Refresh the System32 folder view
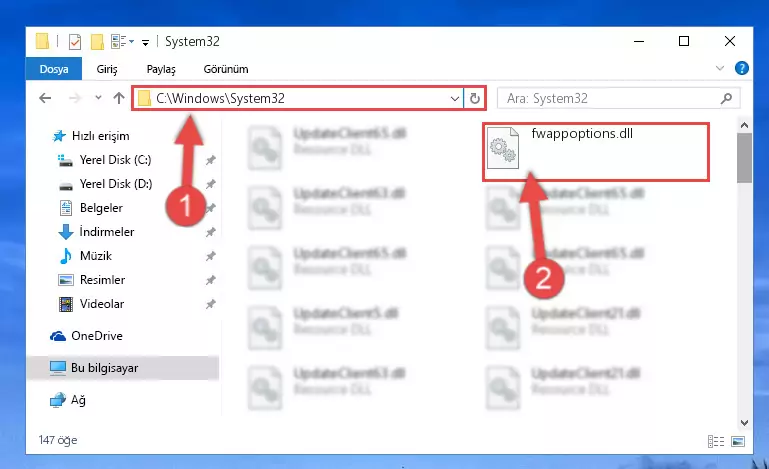The width and height of the screenshot is (769, 469). tap(474, 99)
